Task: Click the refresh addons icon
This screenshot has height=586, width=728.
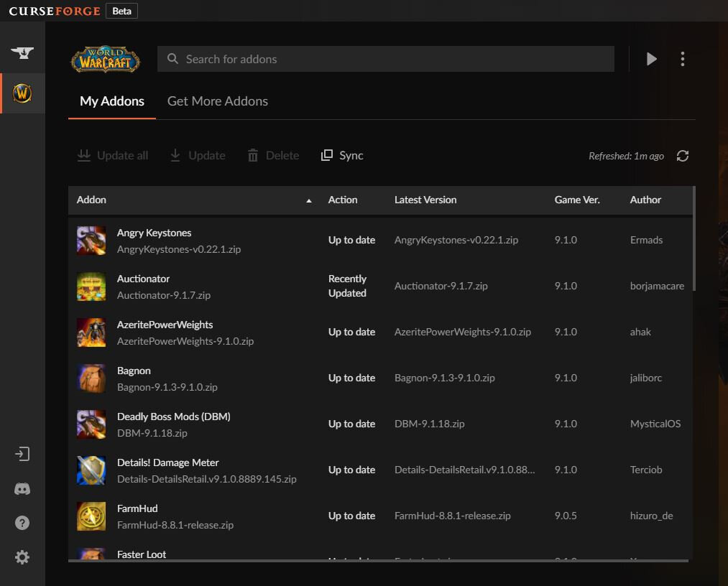Action: pos(683,156)
